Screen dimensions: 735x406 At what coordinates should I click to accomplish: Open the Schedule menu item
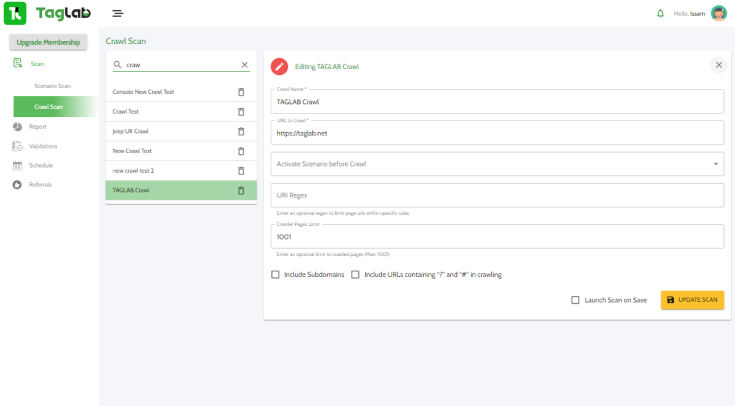[41, 165]
